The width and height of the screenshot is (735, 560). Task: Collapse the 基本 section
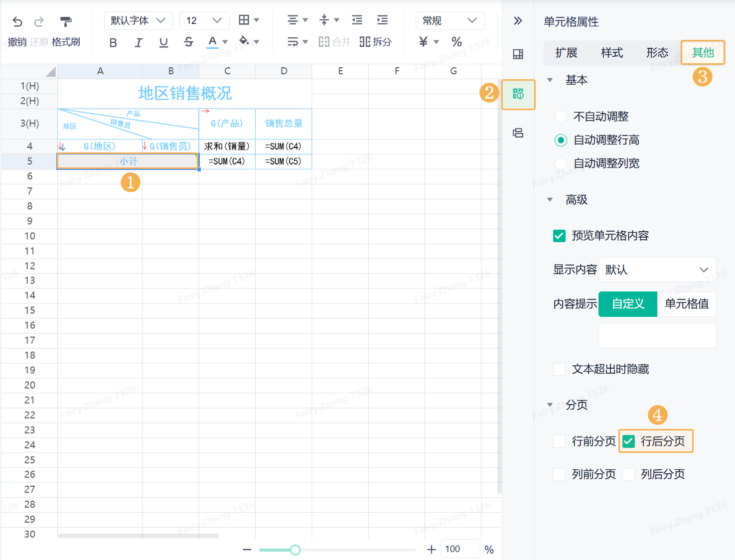click(550, 80)
